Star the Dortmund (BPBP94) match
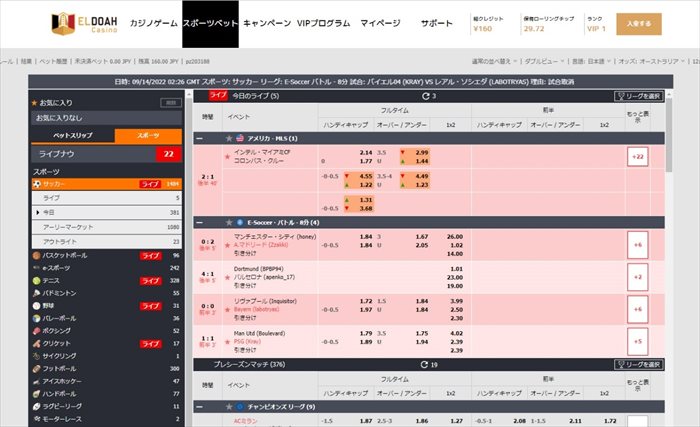Image resolution: width=700 pixels, height=427 pixels. pyautogui.click(x=227, y=277)
